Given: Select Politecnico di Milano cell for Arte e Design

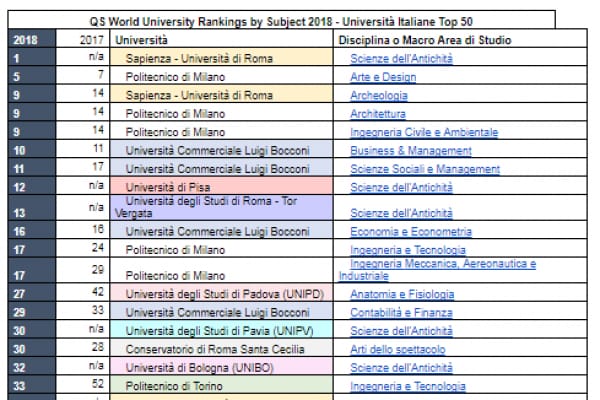Looking at the screenshot, I should pos(221,75).
